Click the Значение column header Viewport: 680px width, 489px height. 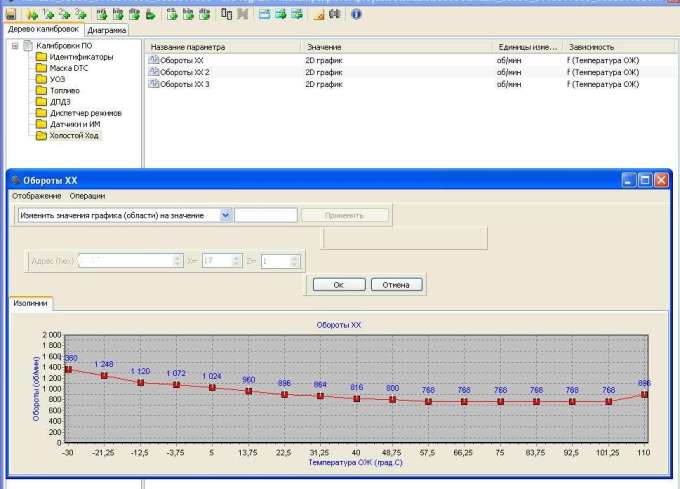tap(324, 47)
